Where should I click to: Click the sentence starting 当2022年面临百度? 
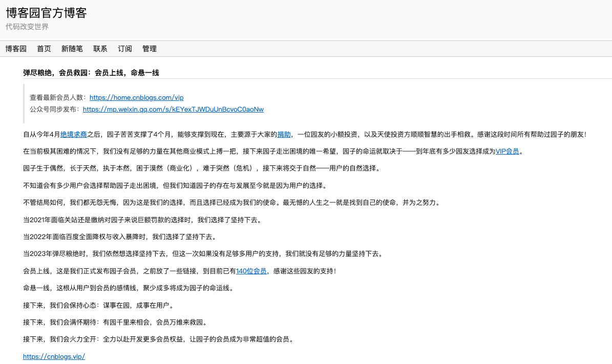(x=119, y=237)
